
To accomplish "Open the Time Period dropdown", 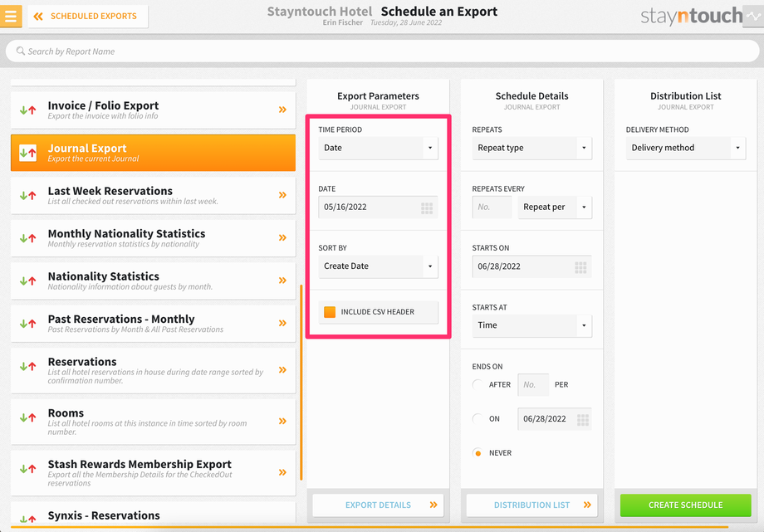I will pos(378,148).
